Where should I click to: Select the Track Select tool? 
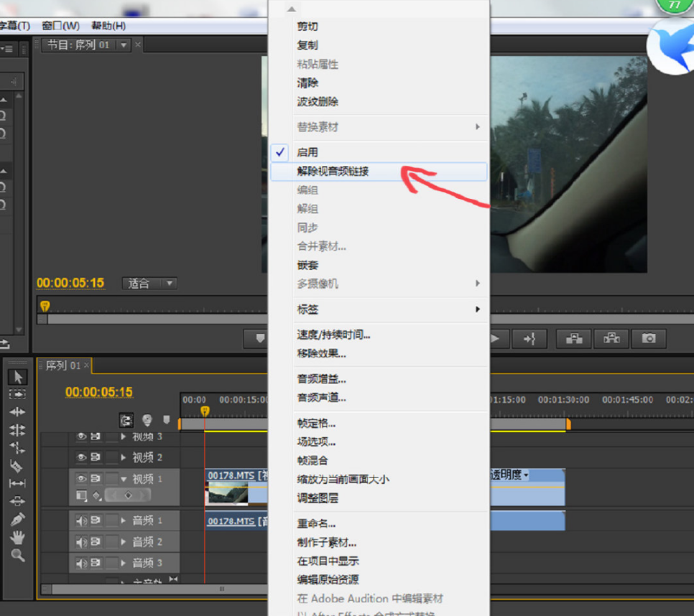pos(18,394)
